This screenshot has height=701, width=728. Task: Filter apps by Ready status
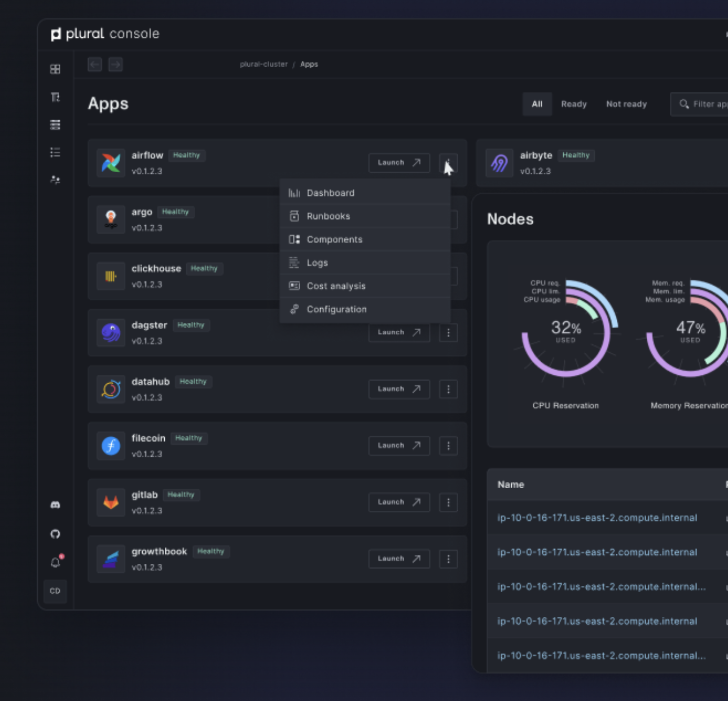click(x=573, y=104)
